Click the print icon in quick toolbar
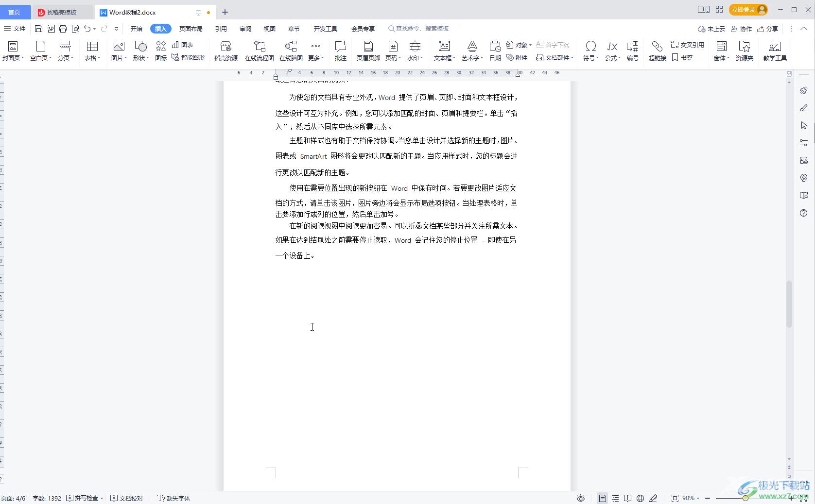Viewport: 815px width, 504px height. point(63,29)
